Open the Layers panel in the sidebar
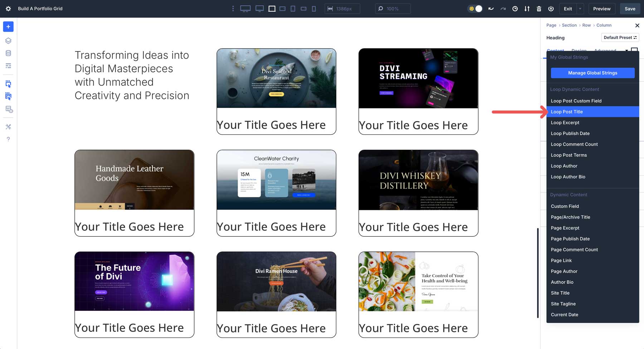Screen dimensions: 644x349 click(x=8, y=41)
